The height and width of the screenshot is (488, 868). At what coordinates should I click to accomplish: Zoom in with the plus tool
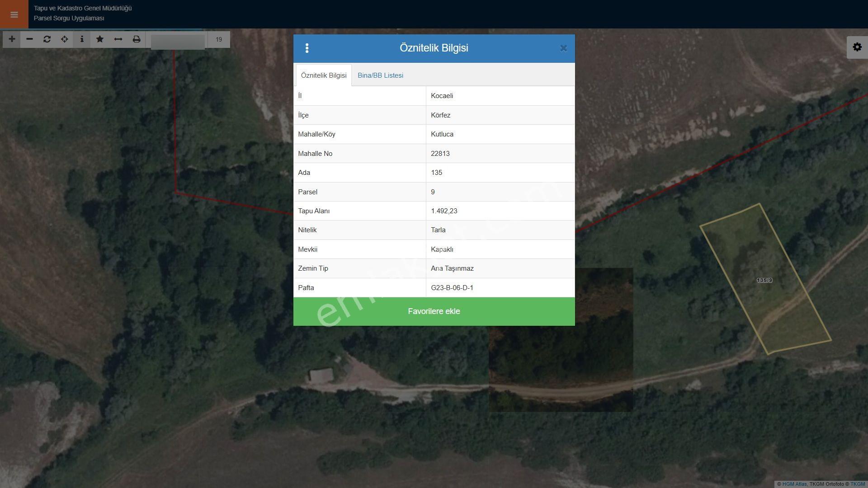(12, 39)
